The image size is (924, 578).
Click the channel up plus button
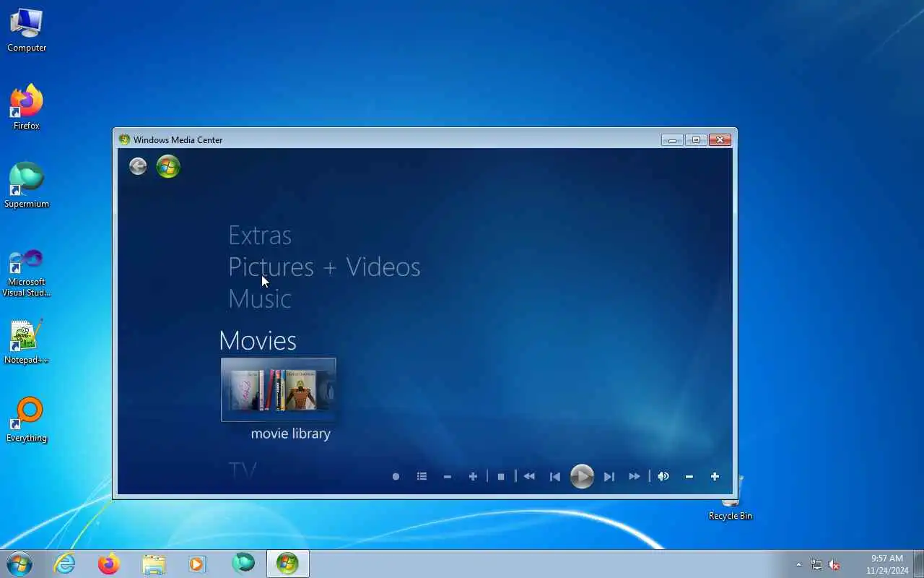(x=473, y=477)
